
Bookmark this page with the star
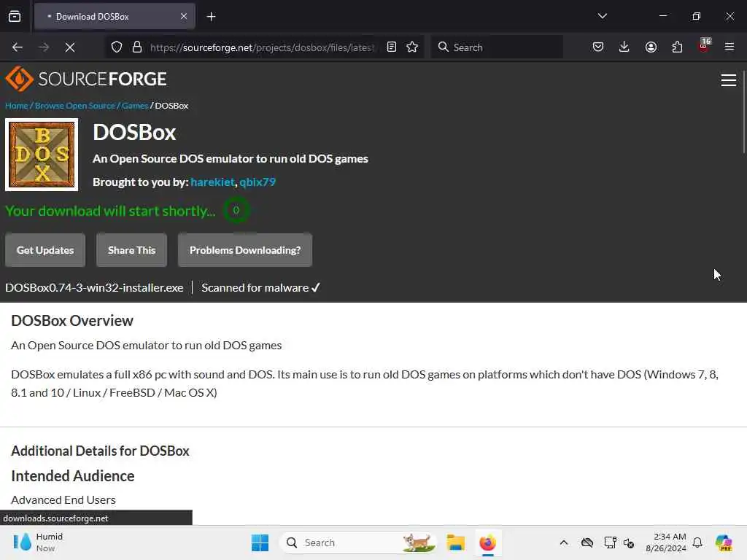(412, 47)
